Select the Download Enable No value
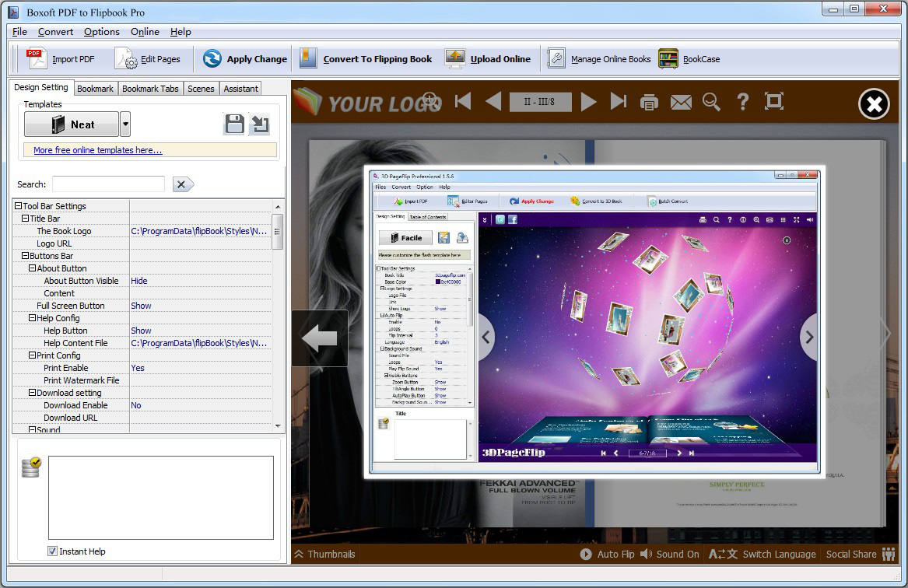 click(201, 405)
